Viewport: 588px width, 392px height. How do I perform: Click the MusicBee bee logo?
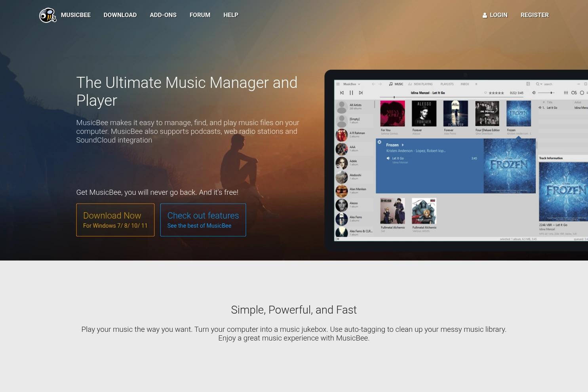[x=48, y=15]
